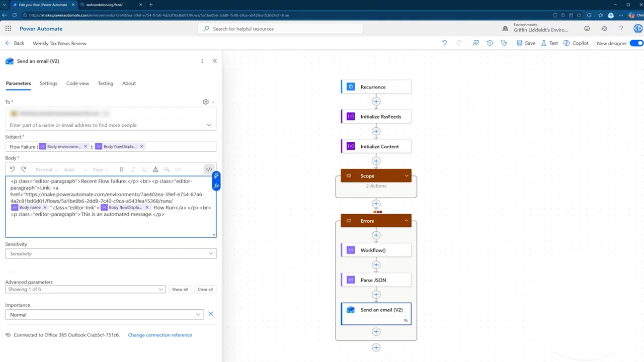The width and height of the screenshot is (644, 362).
Task: Switch to the Code view tab
Action: [x=77, y=83]
